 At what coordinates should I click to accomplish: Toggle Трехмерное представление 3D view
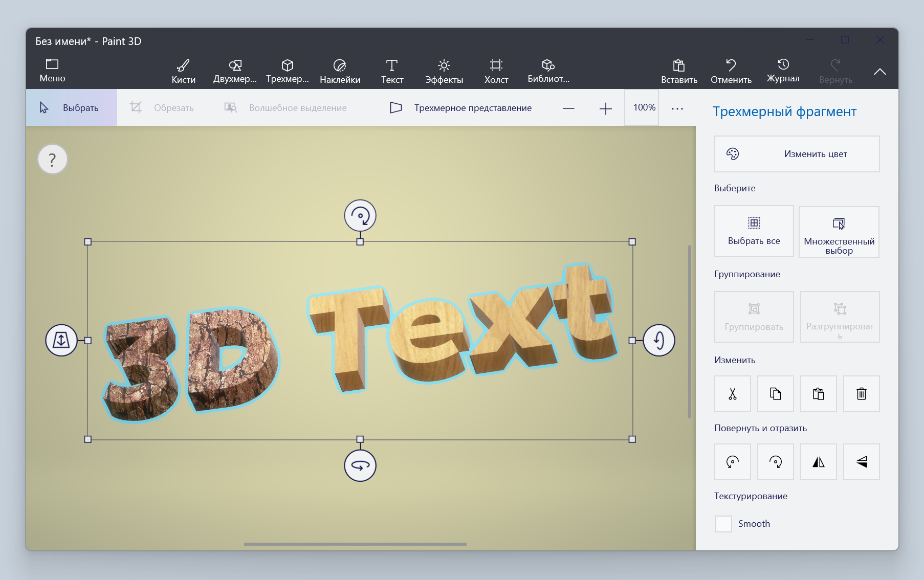pyautogui.click(x=460, y=107)
